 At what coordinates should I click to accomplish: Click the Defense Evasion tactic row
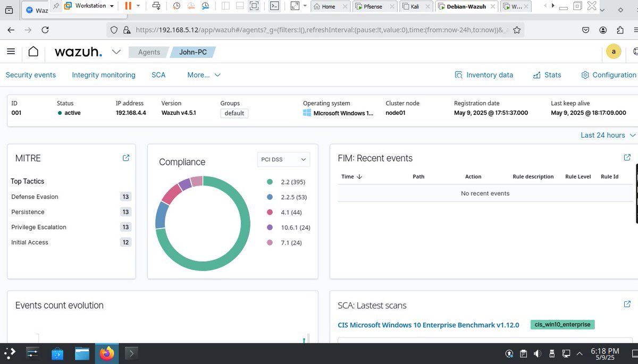[x=71, y=197]
